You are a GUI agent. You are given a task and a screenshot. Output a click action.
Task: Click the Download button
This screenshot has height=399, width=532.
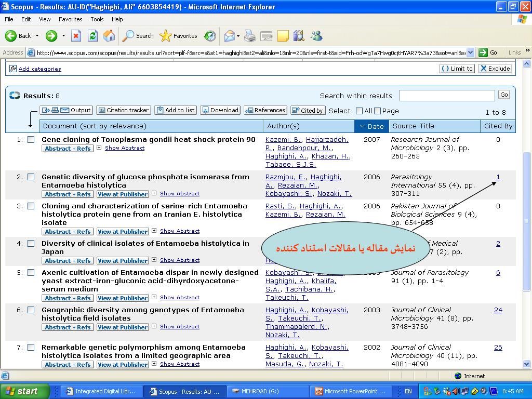point(220,110)
